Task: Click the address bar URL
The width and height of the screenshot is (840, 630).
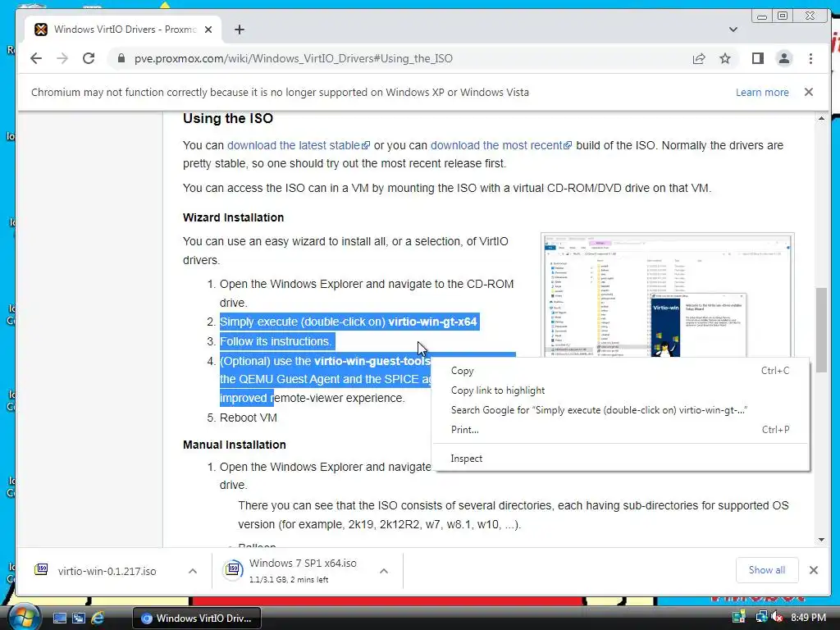Action: [293, 58]
